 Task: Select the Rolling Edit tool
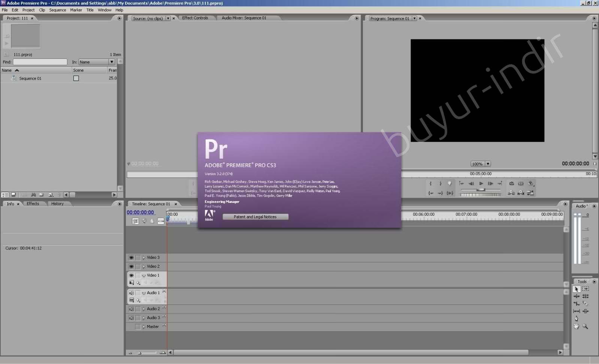tap(586, 296)
